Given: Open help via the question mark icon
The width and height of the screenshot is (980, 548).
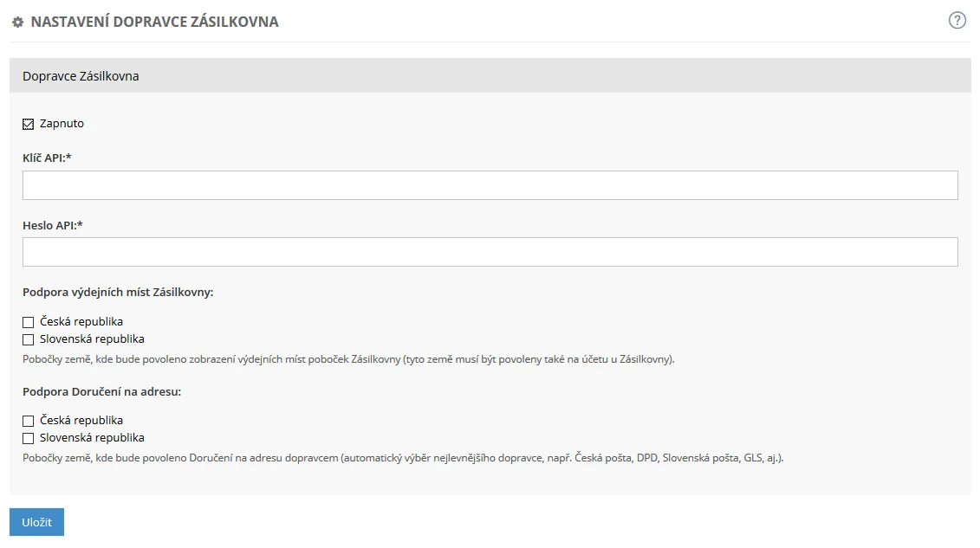Looking at the screenshot, I should [x=957, y=21].
